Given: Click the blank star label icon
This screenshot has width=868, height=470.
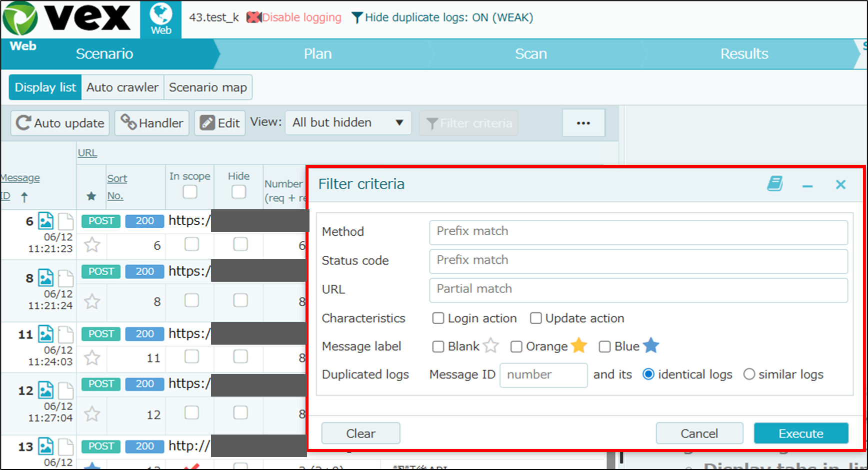Looking at the screenshot, I should coord(491,345).
